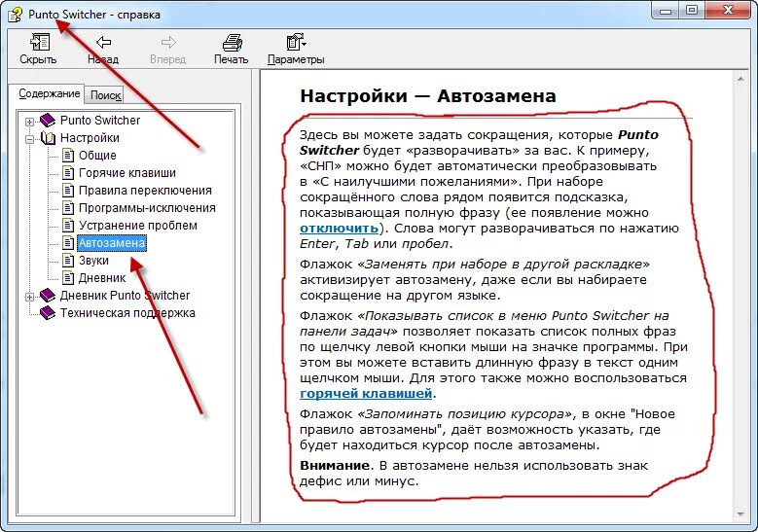Expand the Дневник Punto Switcher node
Screen dimensions: 758x532
point(29,297)
